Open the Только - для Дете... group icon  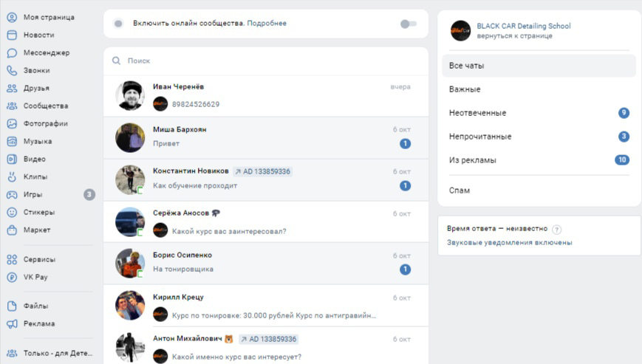12,353
